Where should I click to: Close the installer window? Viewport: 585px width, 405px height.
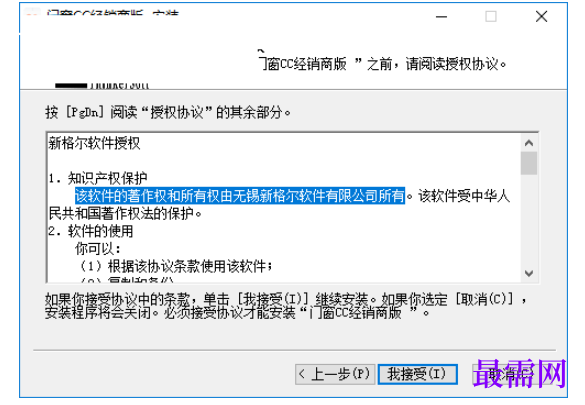click(541, 17)
